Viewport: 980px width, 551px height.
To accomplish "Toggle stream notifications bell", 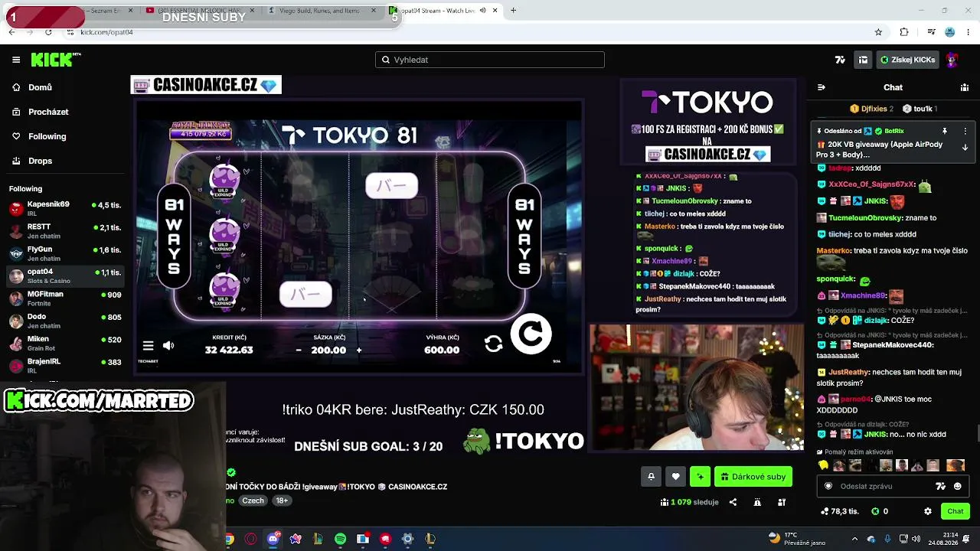I will tap(651, 477).
